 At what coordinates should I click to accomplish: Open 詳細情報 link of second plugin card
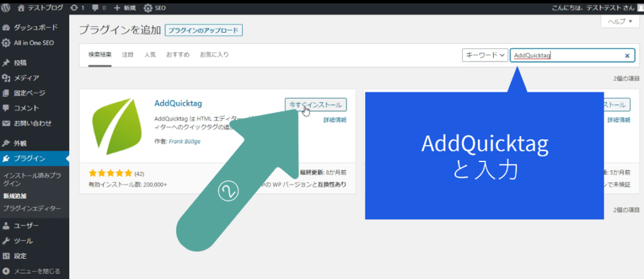[x=619, y=120]
